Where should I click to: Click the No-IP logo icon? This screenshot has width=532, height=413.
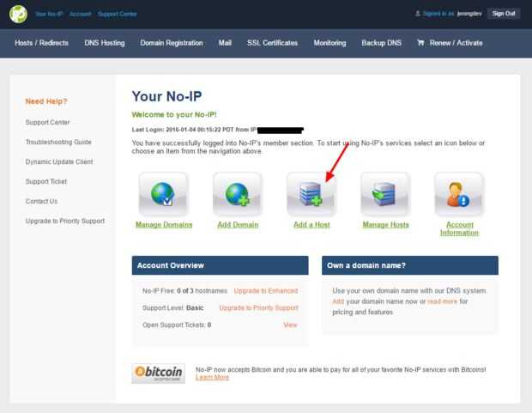pyautogui.click(x=18, y=15)
